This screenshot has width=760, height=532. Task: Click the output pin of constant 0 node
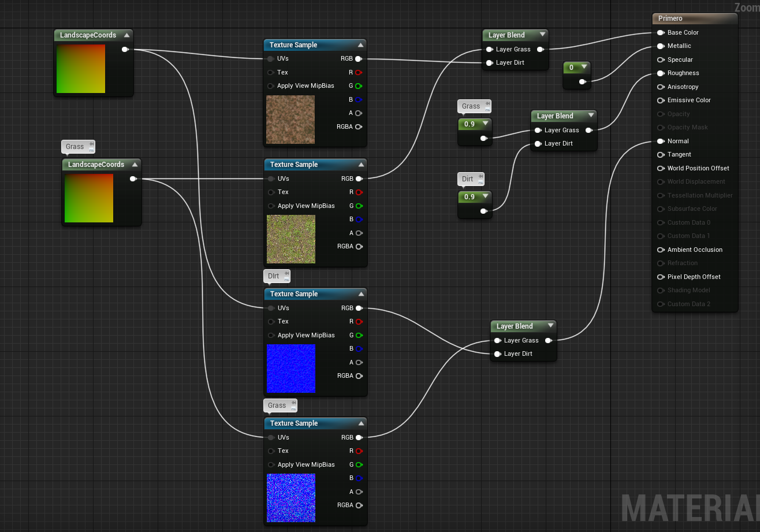pyautogui.click(x=583, y=81)
